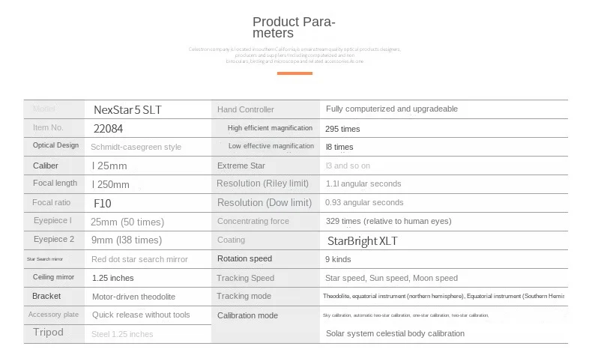Select the Schmidt-casegreen style cell
Viewport: 592px width, 364px height.
click(x=136, y=147)
